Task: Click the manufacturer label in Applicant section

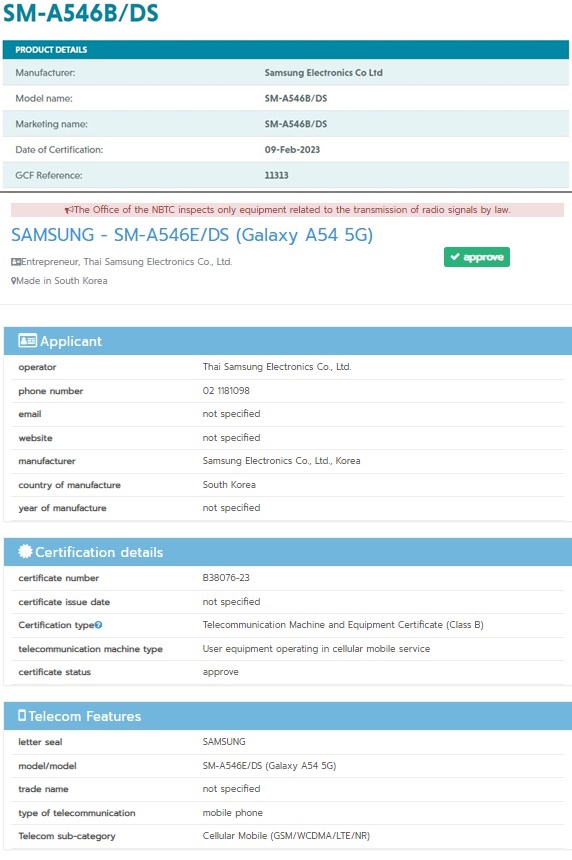Action: (x=47, y=461)
